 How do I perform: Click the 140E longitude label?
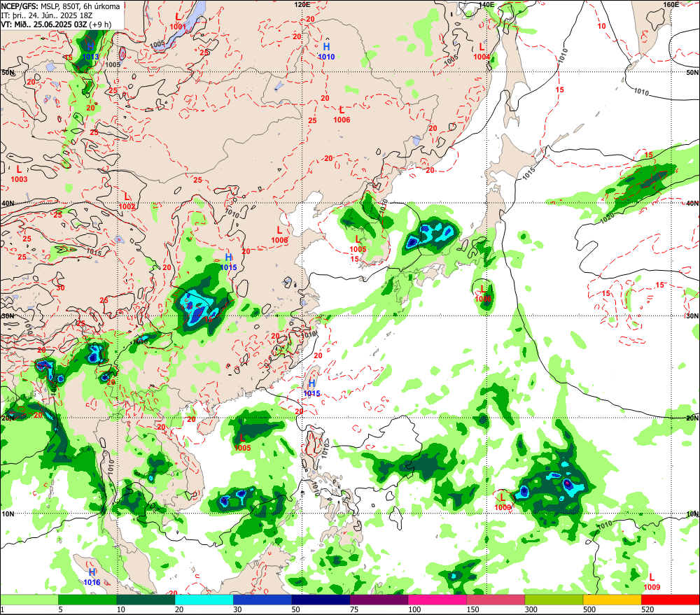(486, 4)
